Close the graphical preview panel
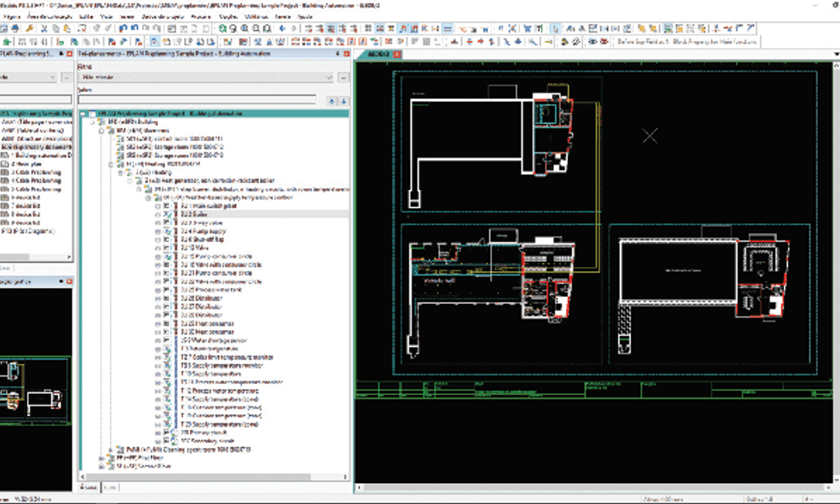This screenshot has width=840, height=504. (69, 281)
